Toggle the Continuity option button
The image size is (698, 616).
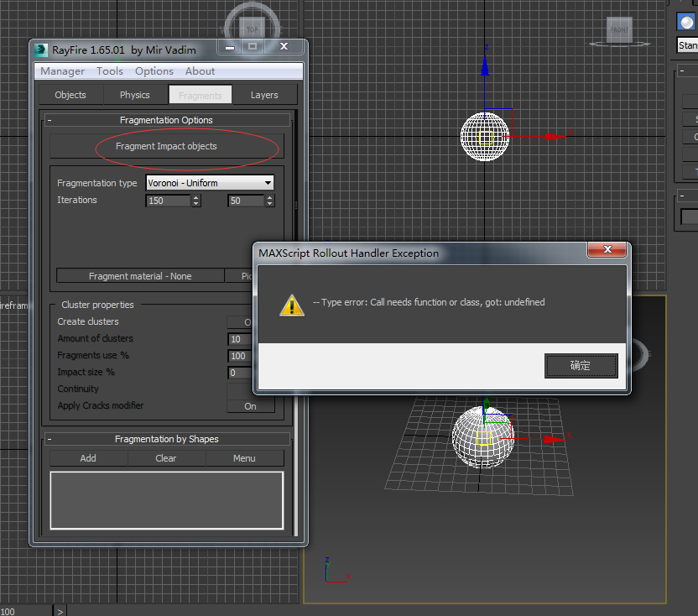coord(241,390)
